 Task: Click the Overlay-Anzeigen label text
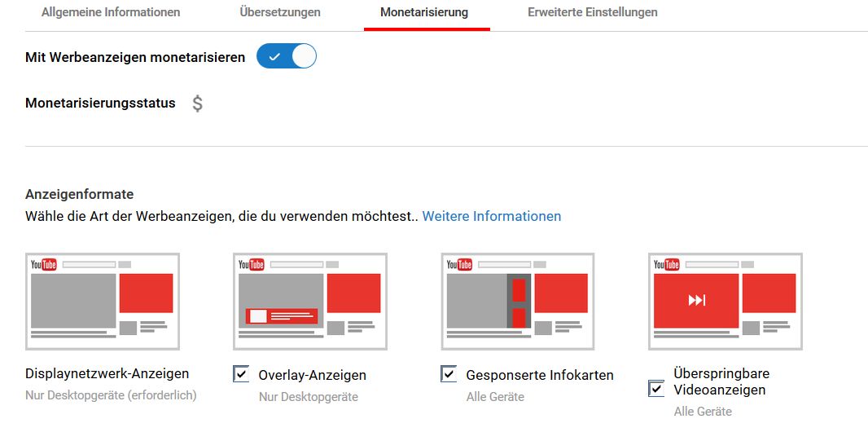pyautogui.click(x=312, y=375)
